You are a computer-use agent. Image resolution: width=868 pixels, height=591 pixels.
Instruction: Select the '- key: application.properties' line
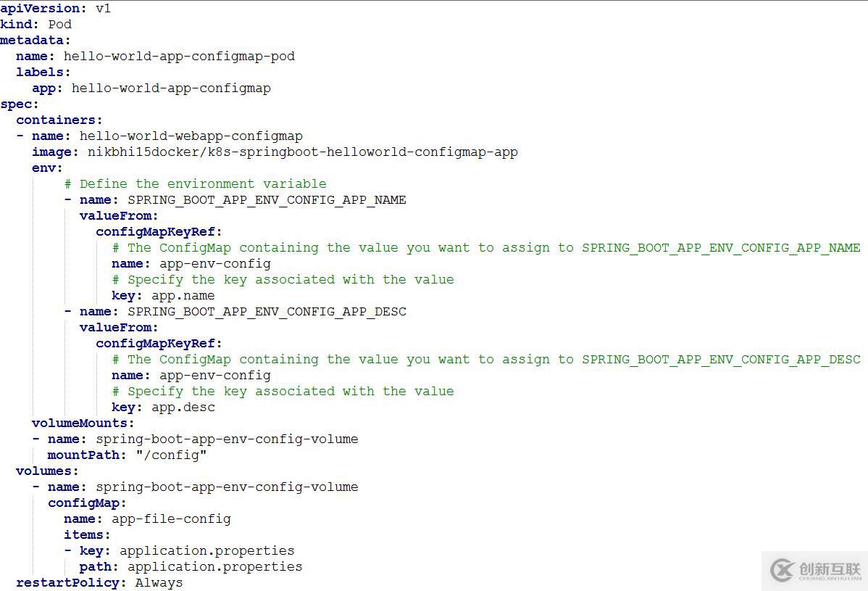tap(180, 552)
